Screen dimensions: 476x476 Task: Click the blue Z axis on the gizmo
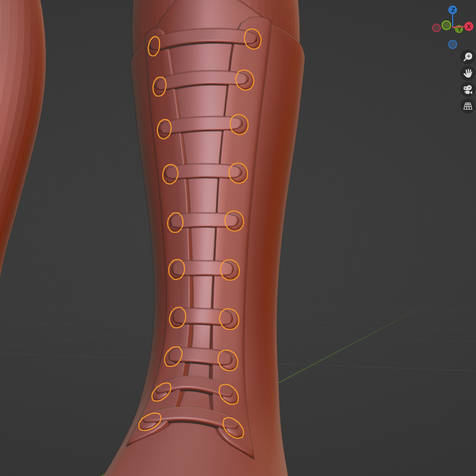(453, 10)
